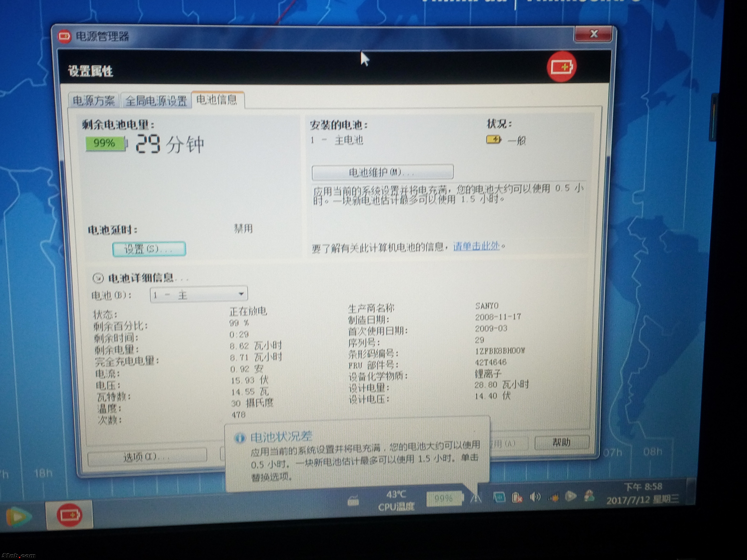Click the info icon in the battery balloon
Screen dimensions: 747x560
coord(240,438)
